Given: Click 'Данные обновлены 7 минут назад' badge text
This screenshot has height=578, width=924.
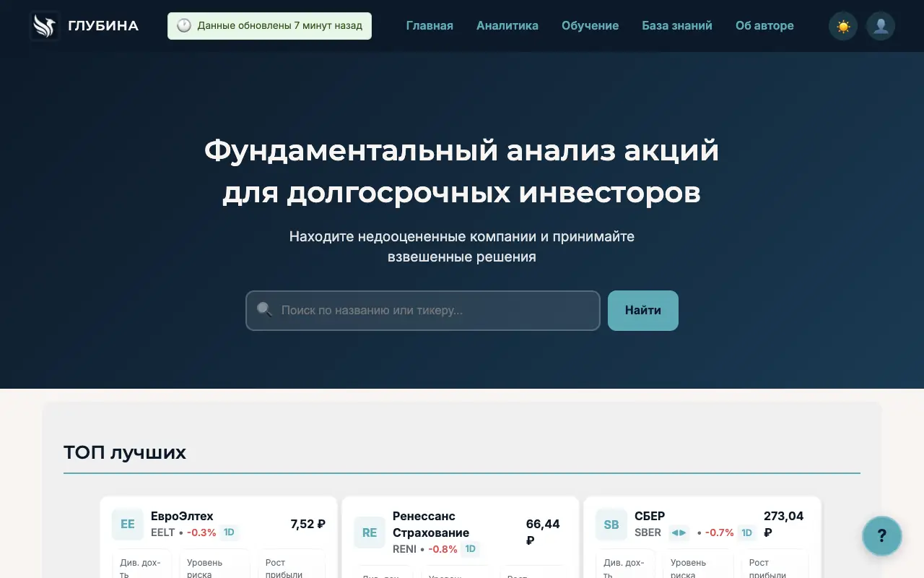Looking at the screenshot, I should [x=280, y=25].
